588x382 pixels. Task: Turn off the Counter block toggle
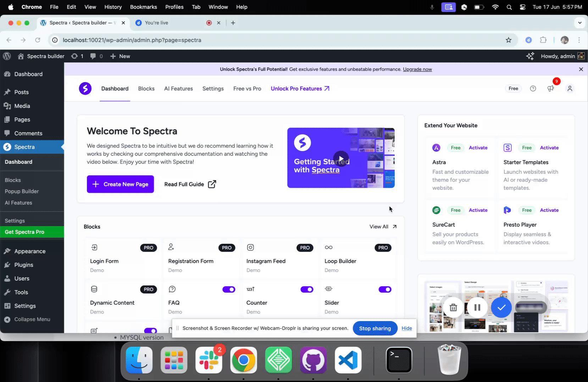(x=307, y=290)
